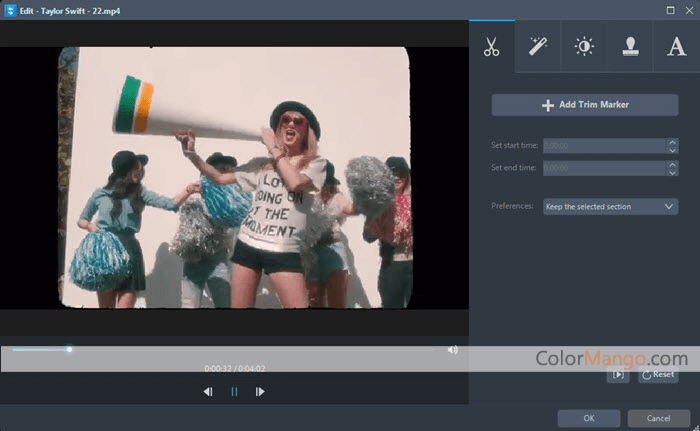Open the brightness adjustment tab
This screenshot has height=431, width=700.
(583, 47)
